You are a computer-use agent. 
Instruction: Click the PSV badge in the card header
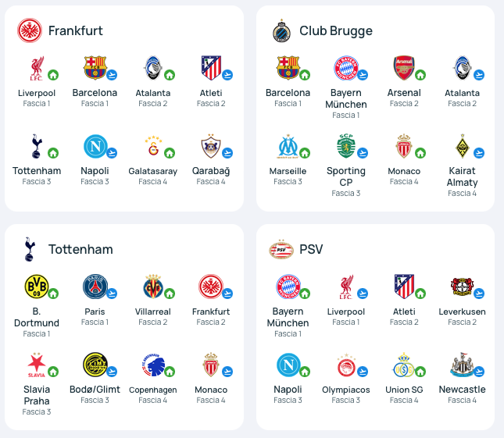click(x=281, y=250)
